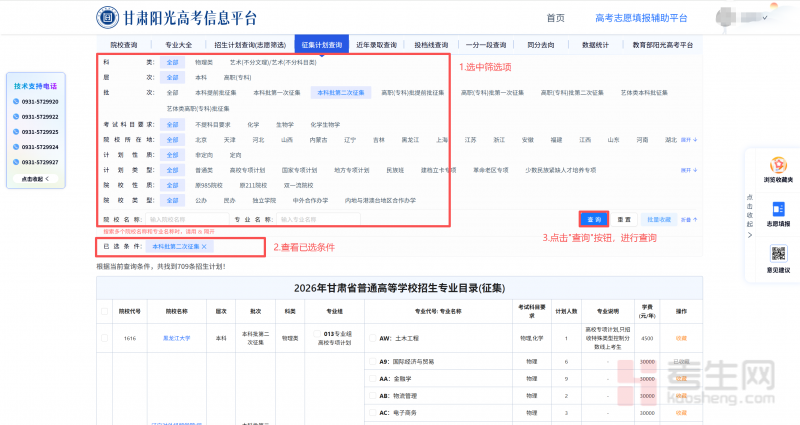
Task: Open the 同分去向 tab
Action: point(541,45)
